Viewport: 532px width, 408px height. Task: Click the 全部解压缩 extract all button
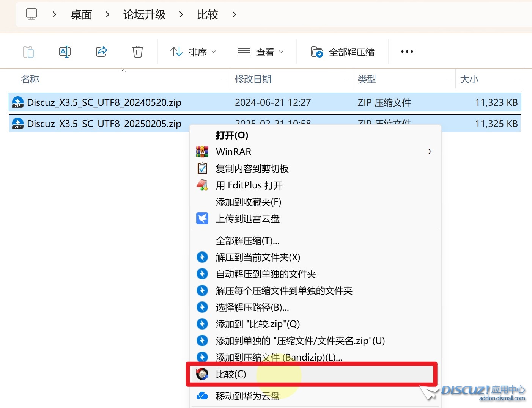point(343,52)
